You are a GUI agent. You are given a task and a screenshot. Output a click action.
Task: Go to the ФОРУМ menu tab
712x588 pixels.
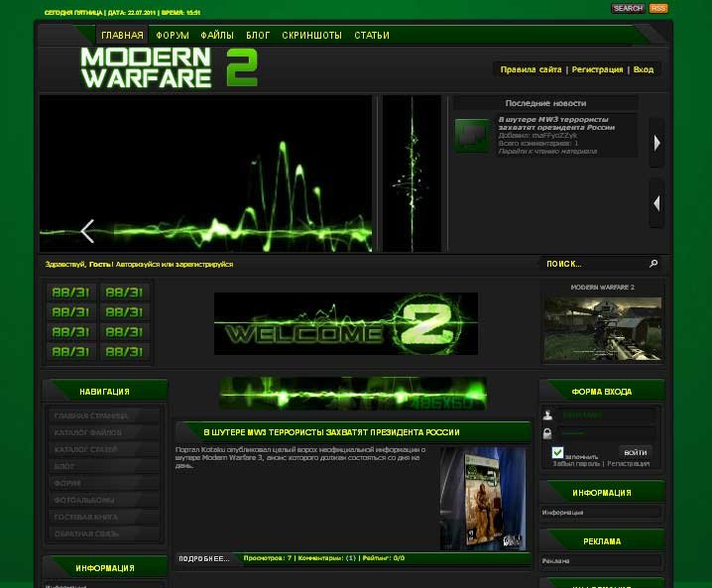173,35
